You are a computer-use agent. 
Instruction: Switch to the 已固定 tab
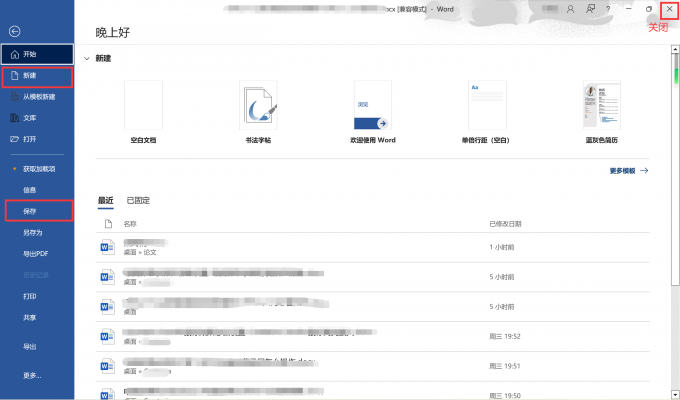(138, 200)
